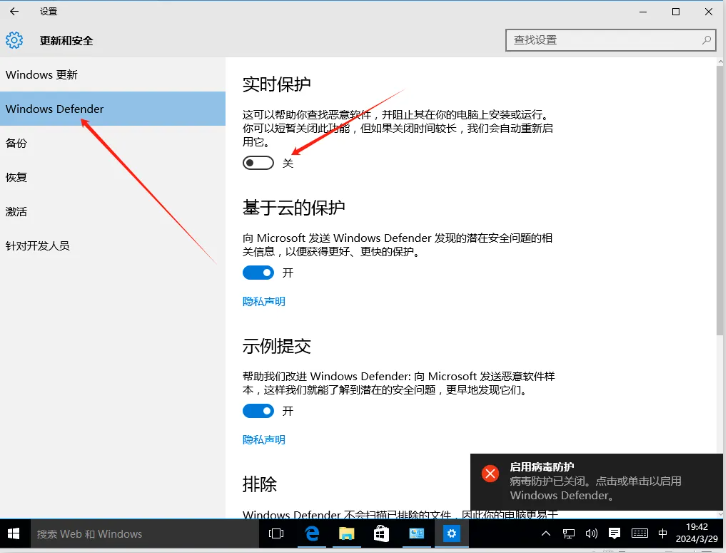Open Task View from the taskbar
726x553 pixels.
[x=277, y=534]
